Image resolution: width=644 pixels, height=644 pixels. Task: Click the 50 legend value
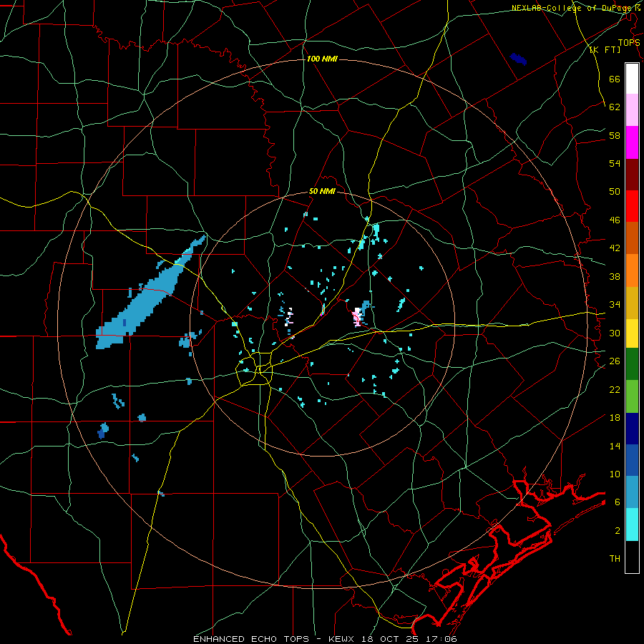point(615,192)
